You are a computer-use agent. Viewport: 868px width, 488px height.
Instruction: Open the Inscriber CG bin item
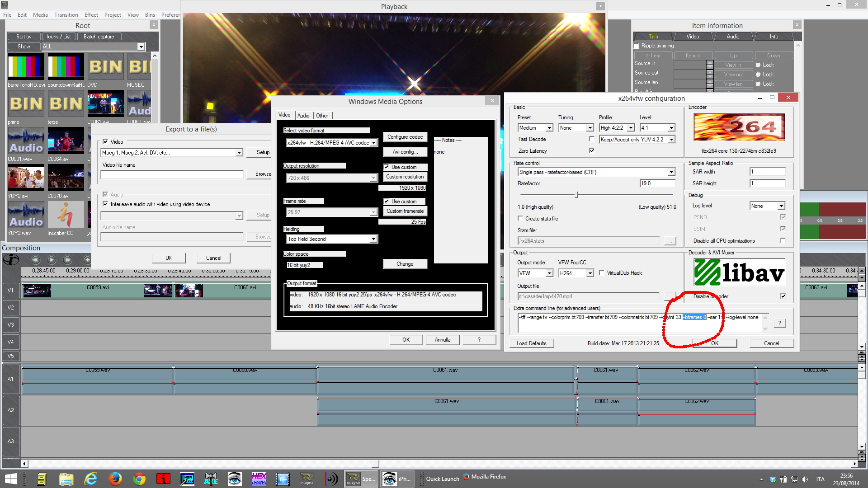66,216
